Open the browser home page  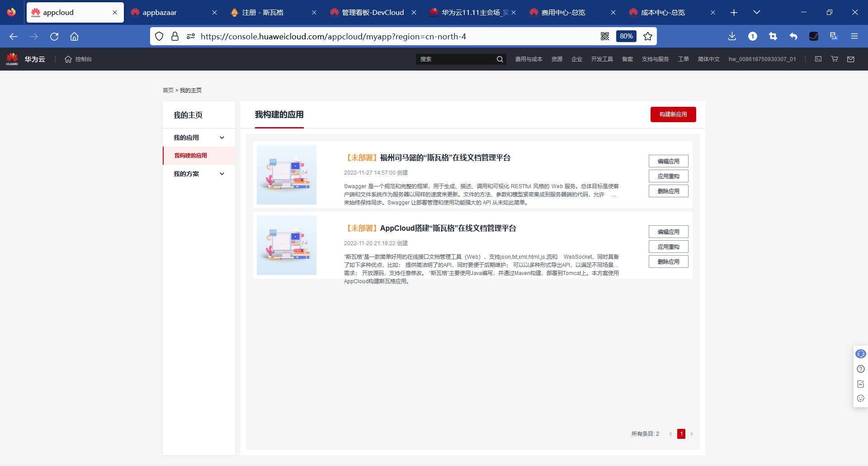click(74, 37)
